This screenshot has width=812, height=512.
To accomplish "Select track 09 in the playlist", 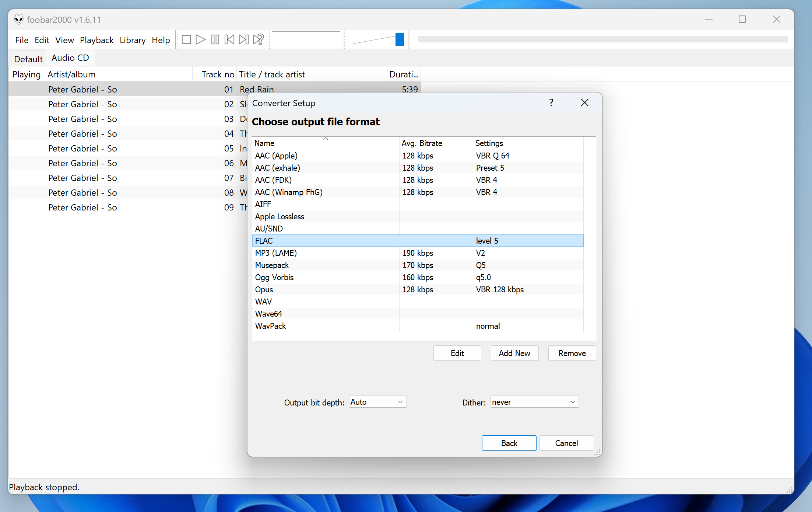I will pyautogui.click(x=128, y=207).
